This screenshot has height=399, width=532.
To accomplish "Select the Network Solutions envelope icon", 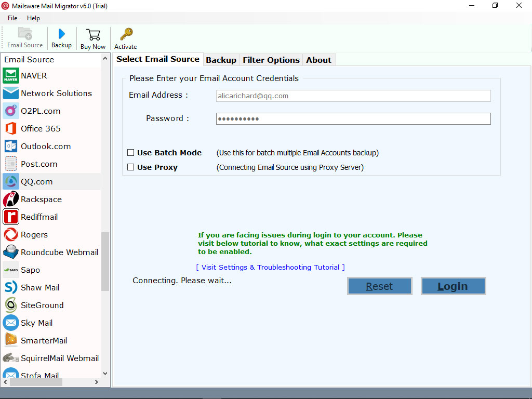I will (x=11, y=94).
